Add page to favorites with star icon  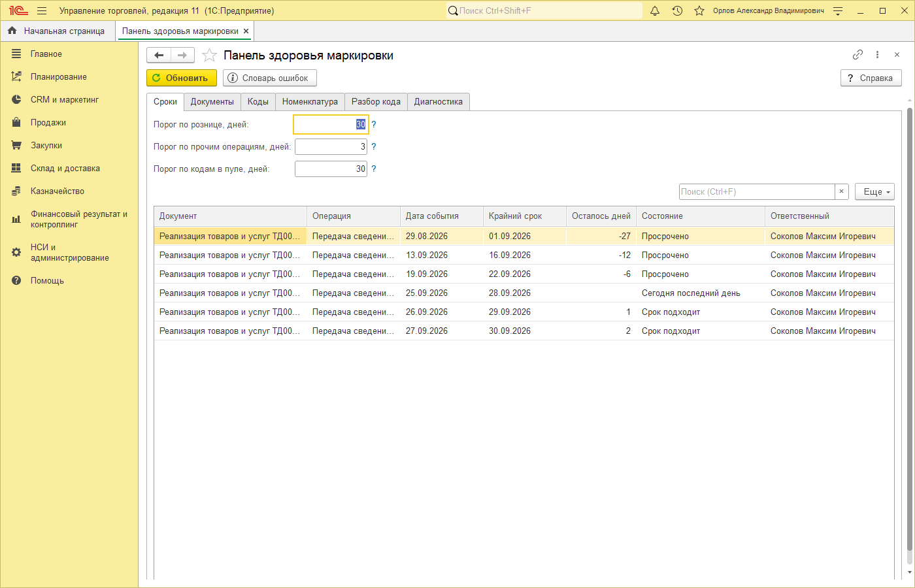[x=209, y=56]
